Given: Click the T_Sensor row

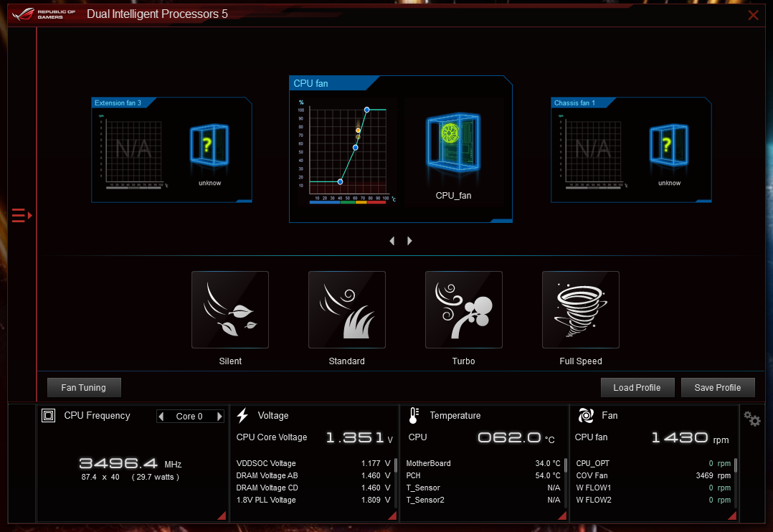Looking at the screenshot, I should (x=483, y=488).
